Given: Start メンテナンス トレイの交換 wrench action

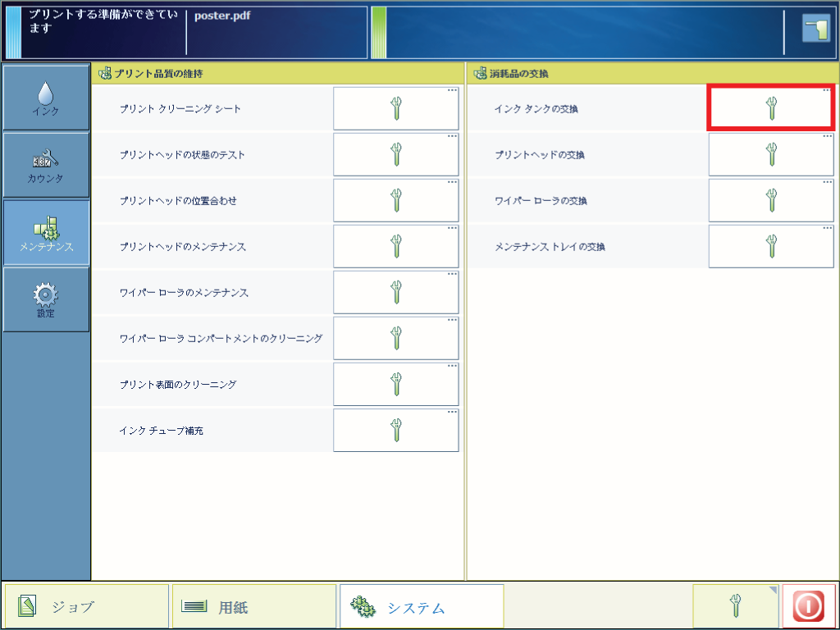Looking at the screenshot, I should (771, 246).
